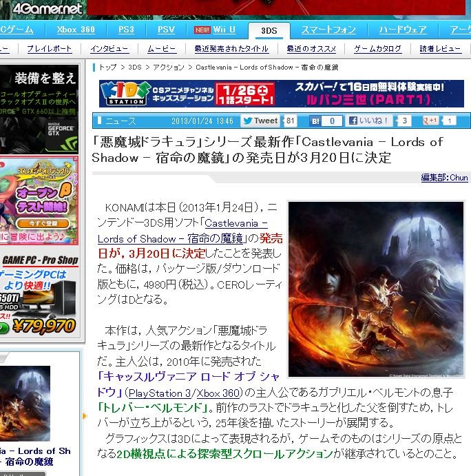Open the PSV platform tab

(x=167, y=30)
